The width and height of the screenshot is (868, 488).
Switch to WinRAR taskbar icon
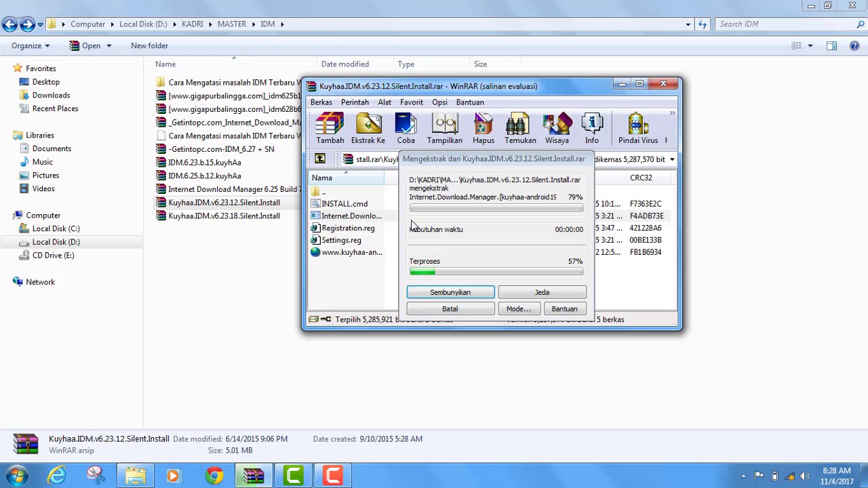point(254,476)
